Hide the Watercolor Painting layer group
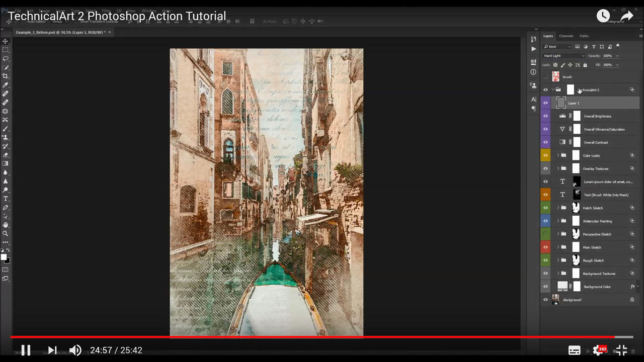644x362 pixels. 545,221
